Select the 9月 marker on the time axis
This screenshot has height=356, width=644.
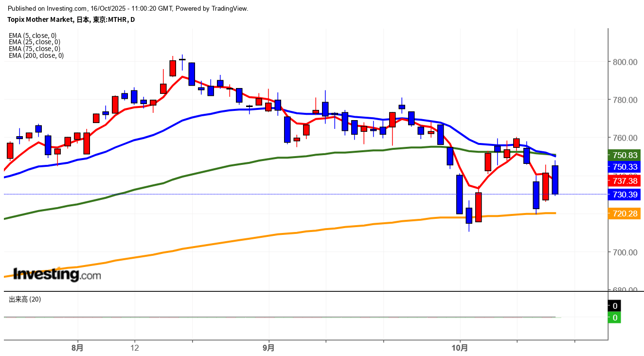pos(268,348)
